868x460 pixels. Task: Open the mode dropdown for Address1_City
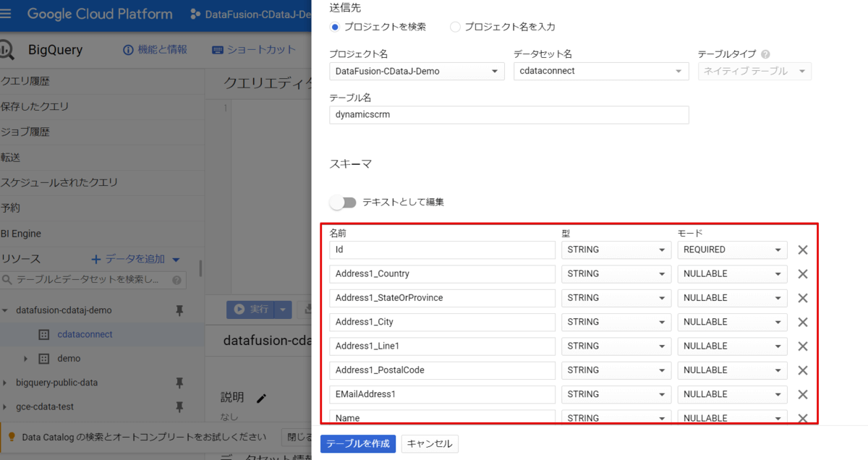(732, 322)
